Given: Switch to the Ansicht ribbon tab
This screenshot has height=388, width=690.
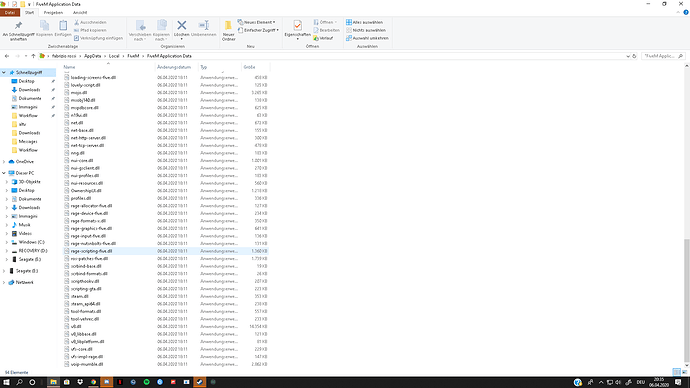Looking at the screenshot, I should coord(80,12).
